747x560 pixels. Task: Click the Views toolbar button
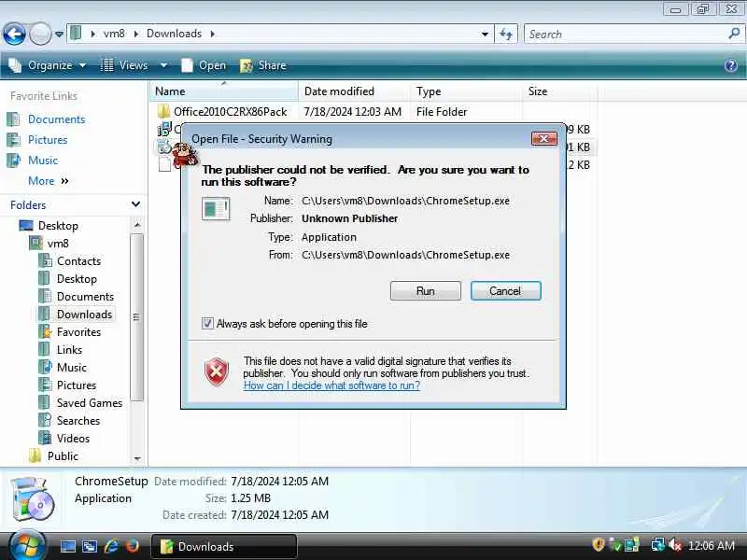point(124,65)
